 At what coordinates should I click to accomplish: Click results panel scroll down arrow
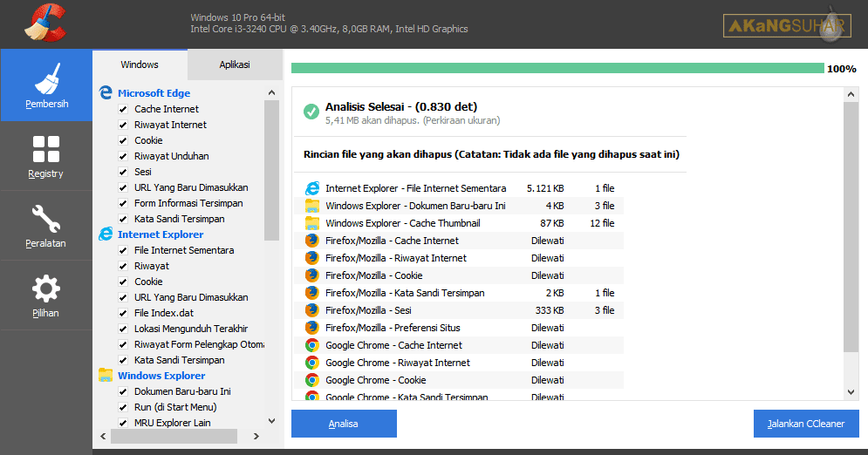tap(851, 392)
